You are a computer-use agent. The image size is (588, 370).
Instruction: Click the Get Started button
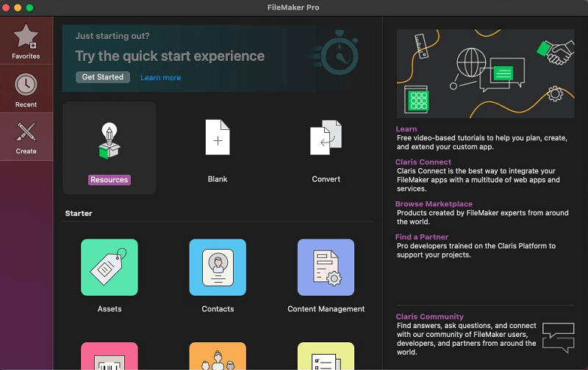pyautogui.click(x=103, y=77)
